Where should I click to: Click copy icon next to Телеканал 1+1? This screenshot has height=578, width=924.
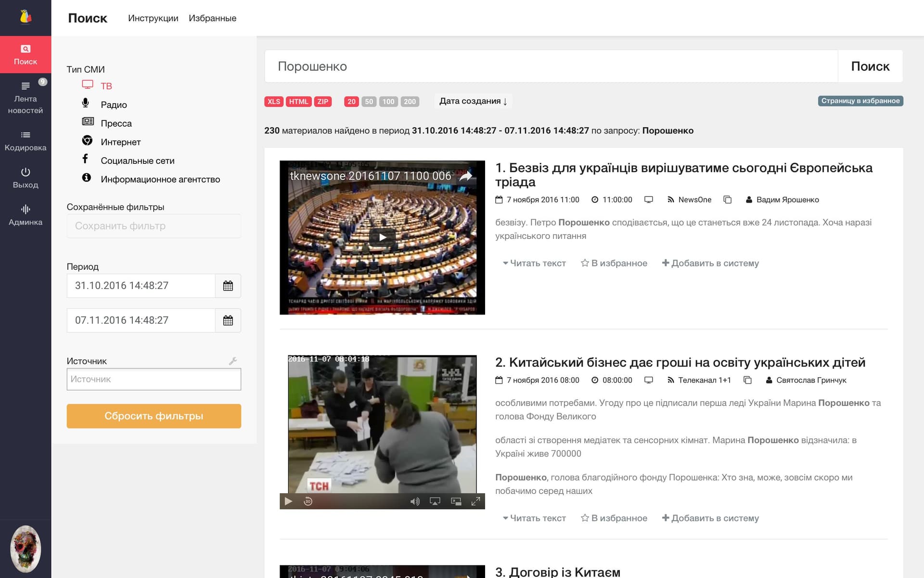747,380
